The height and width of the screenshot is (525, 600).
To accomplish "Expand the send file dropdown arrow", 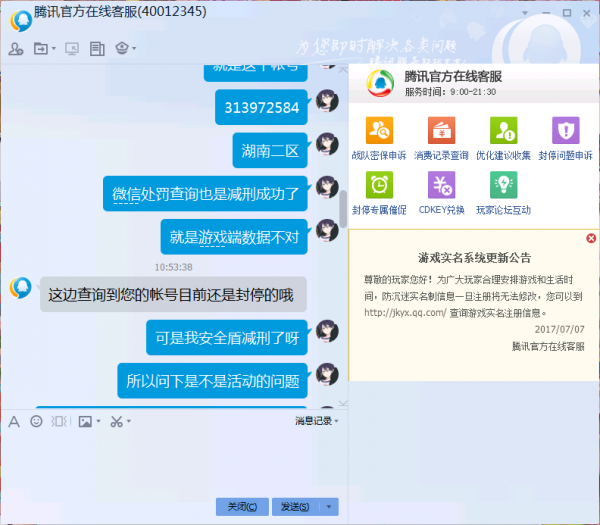I will point(54,49).
